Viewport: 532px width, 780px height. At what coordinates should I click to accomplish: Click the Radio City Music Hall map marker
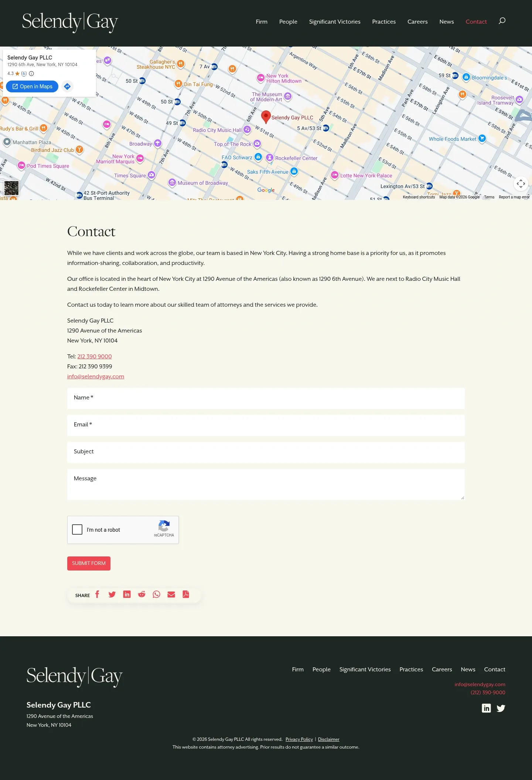tap(247, 130)
